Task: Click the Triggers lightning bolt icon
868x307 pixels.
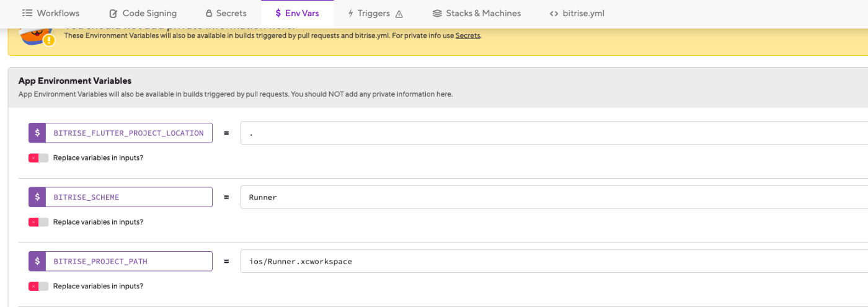Action: point(351,13)
